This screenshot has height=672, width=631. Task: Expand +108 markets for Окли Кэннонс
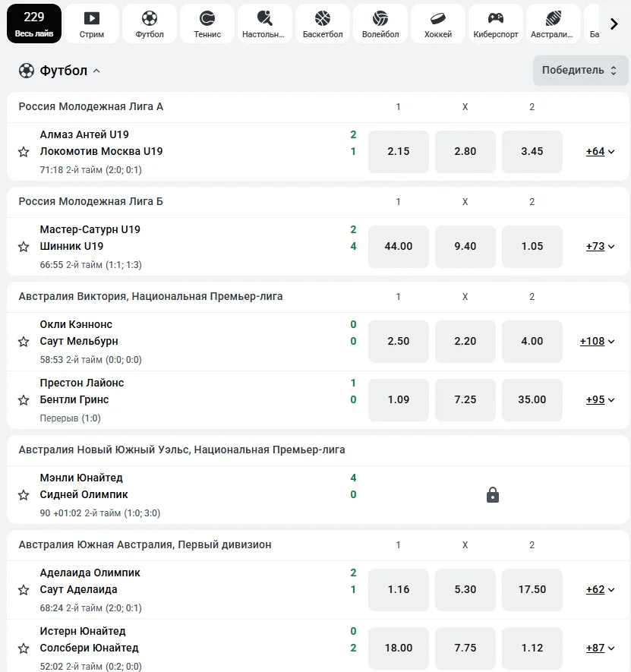pyautogui.click(x=597, y=341)
